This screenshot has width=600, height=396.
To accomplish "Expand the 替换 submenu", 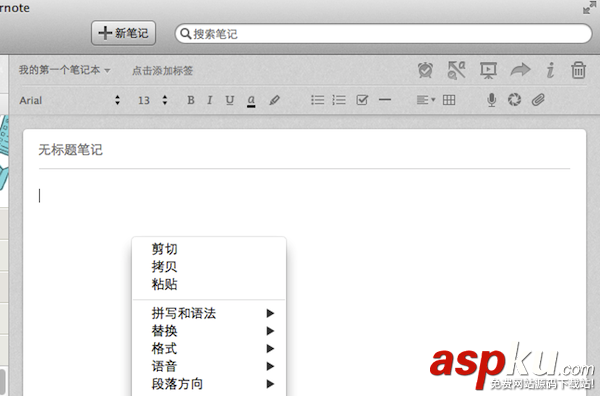I will [209, 331].
